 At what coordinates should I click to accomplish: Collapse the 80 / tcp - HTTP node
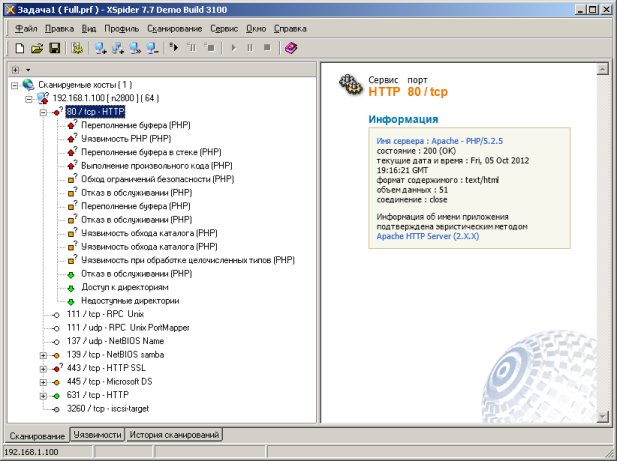pos(43,112)
